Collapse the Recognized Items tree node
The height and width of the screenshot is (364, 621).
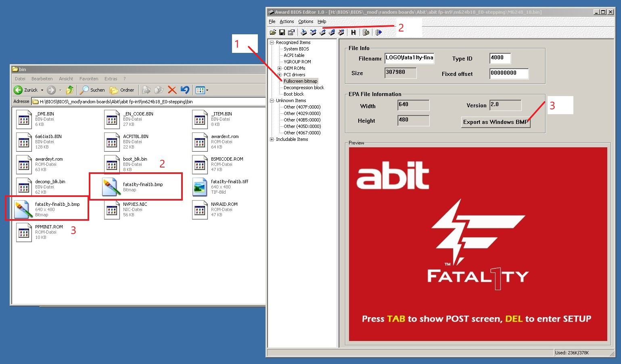coord(272,42)
